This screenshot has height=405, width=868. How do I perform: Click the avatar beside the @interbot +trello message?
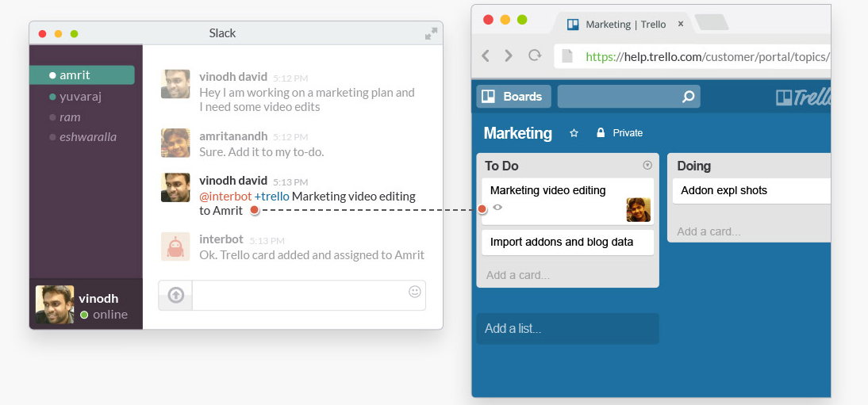[x=175, y=188]
